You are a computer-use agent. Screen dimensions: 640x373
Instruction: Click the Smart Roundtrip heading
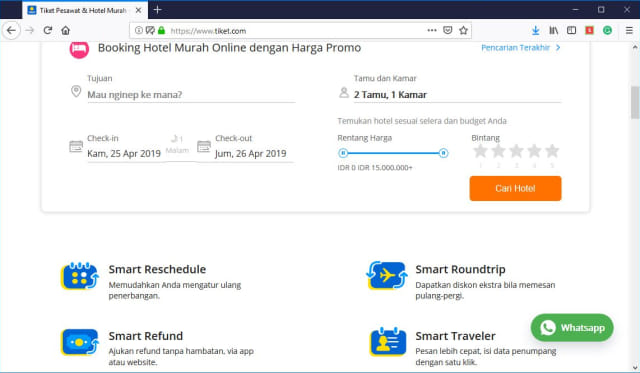[460, 269]
